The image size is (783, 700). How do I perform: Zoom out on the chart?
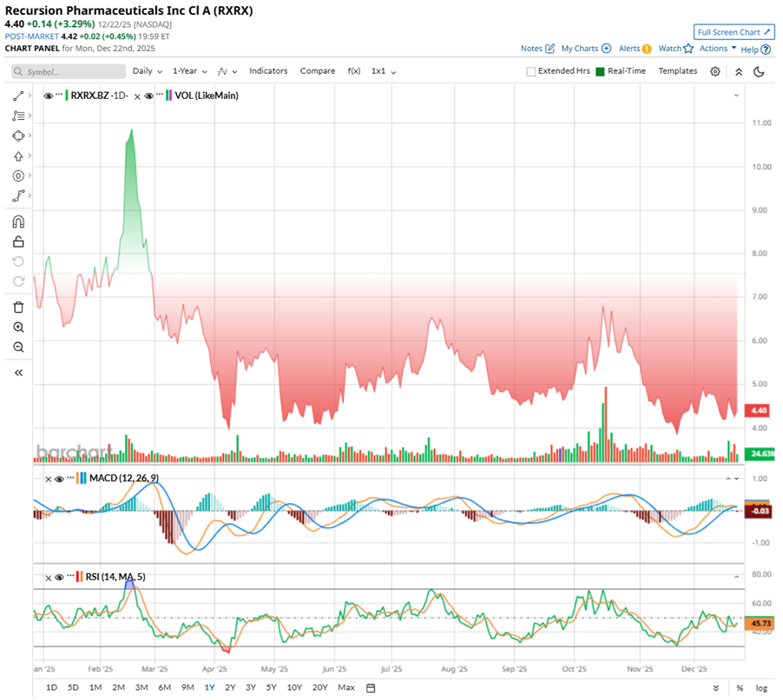click(18, 347)
